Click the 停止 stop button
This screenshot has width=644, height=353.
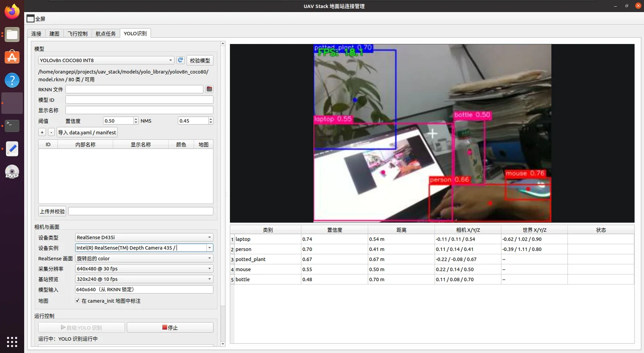tap(170, 328)
